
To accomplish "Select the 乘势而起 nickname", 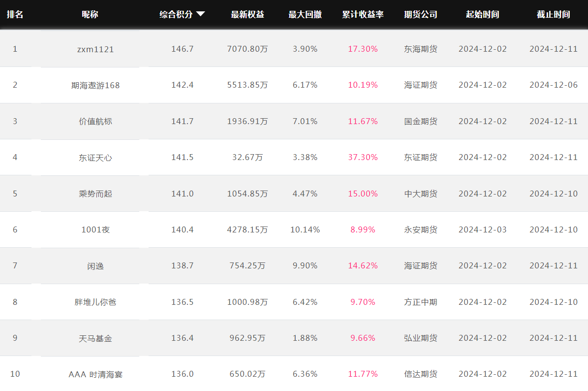I will point(95,194).
